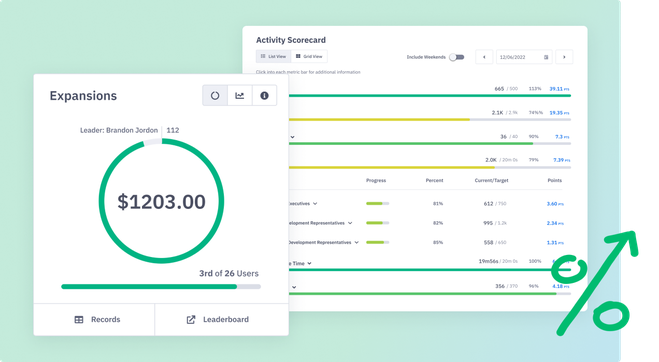
Task: Expand the metric row showing 36 / 40
Action: coord(293,137)
